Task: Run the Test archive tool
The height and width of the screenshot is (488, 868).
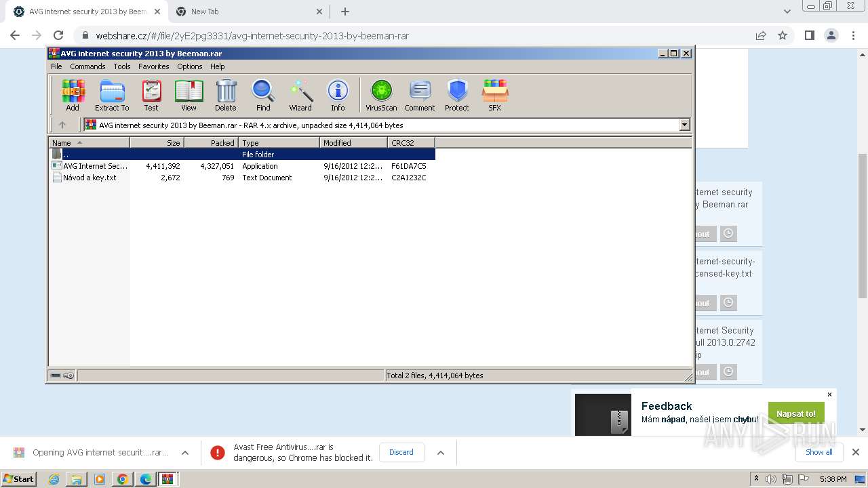Action: pos(151,95)
